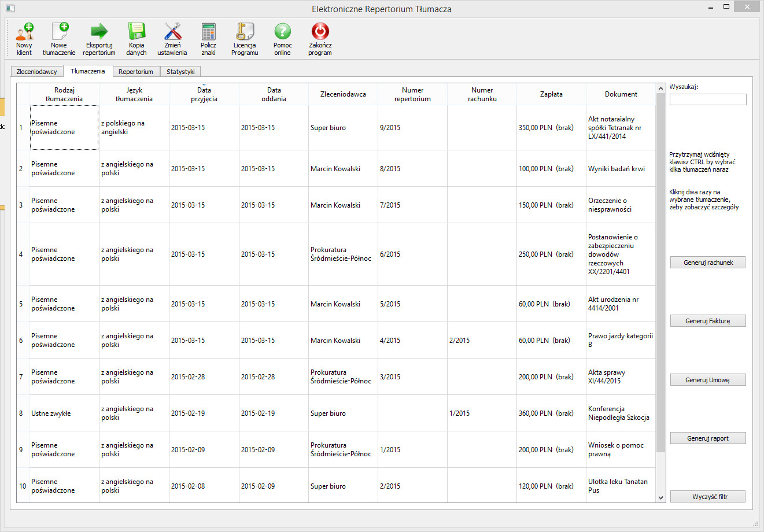Viewport: 764px width, 532px height.
Task: Select the Tłumaczenia tab
Action: coord(88,71)
